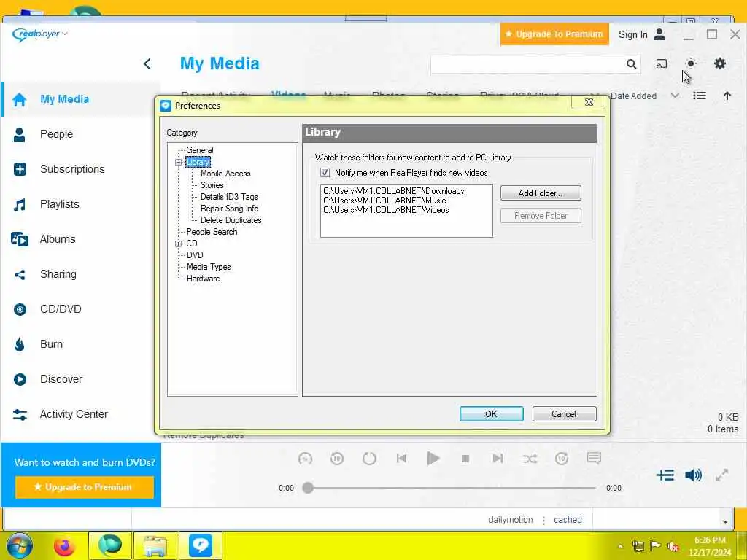Open the Subscriptions plus icon
Screen dimensions: 747x560
20,169
